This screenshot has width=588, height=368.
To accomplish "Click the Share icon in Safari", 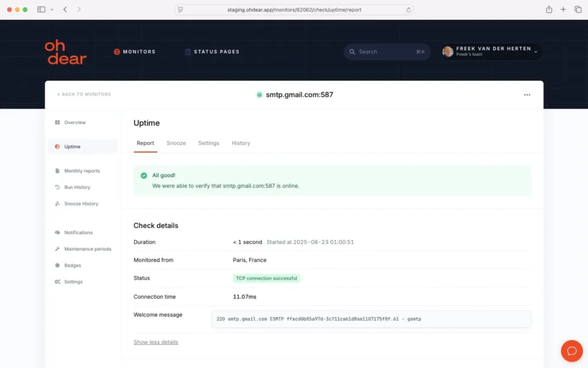I will click(x=549, y=9).
